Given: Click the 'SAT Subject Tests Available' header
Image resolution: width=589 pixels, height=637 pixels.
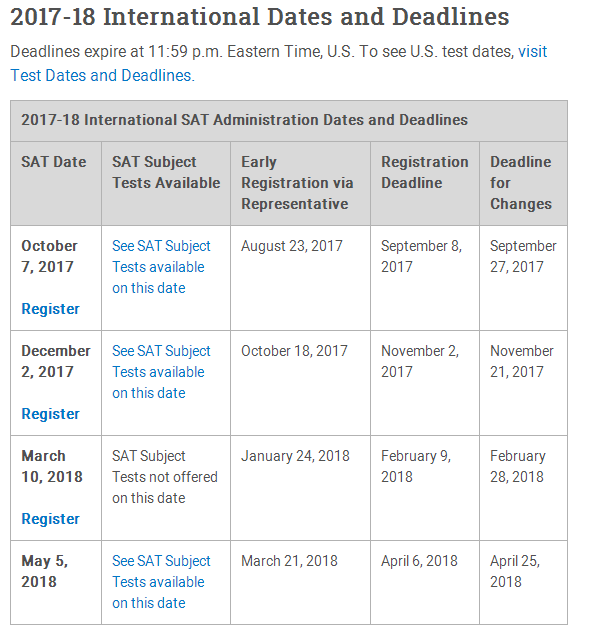Looking at the screenshot, I should tap(166, 172).
